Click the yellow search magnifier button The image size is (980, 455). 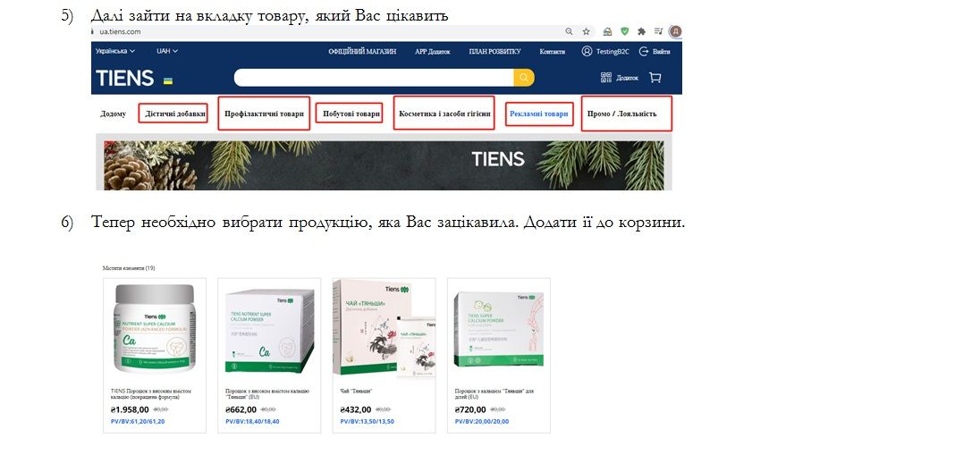[524, 78]
